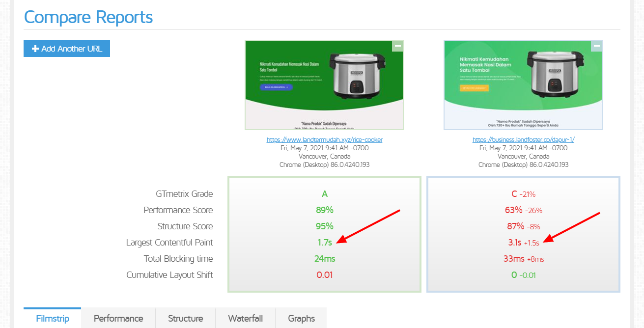This screenshot has height=328, width=644.
Task: Click the Add Another URL button
Action: (67, 49)
